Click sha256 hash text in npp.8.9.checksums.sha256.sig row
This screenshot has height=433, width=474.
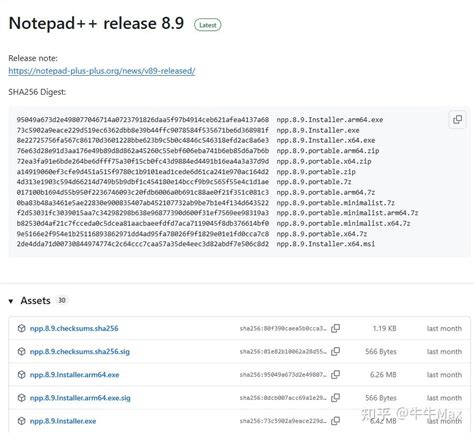(x=283, y=351)
